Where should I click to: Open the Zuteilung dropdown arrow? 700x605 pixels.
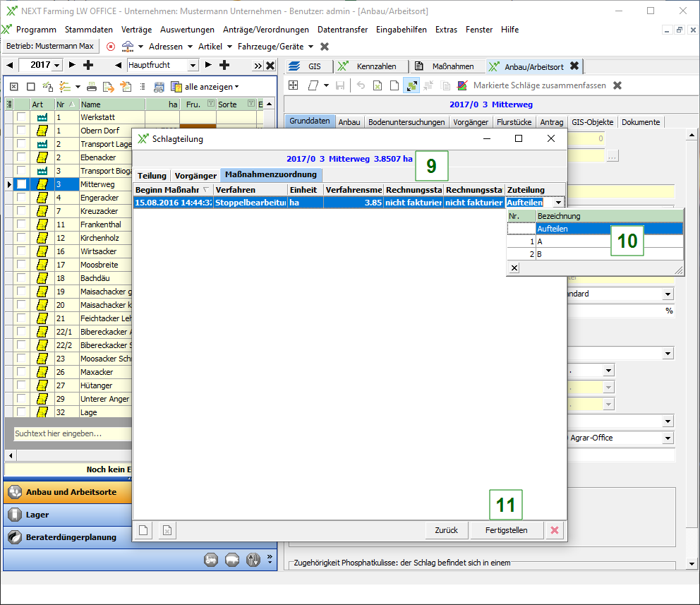[x=558, y=203]
